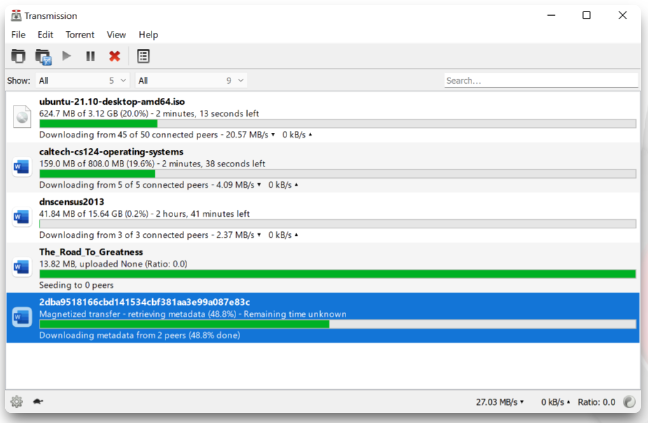Start the selected torrent with Play icon
This screenshot has height=423, width=648.
tap(67, 55)
